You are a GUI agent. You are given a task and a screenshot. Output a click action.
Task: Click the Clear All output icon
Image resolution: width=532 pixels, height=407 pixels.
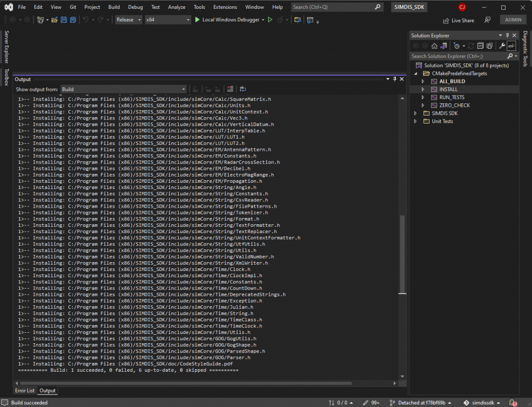click(230, 89)
